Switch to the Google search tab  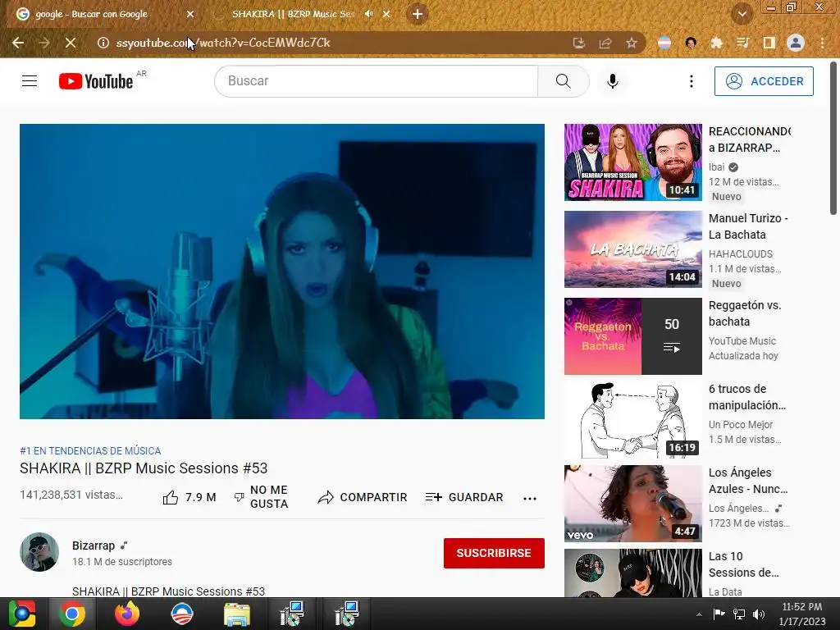tap(104, 15)
